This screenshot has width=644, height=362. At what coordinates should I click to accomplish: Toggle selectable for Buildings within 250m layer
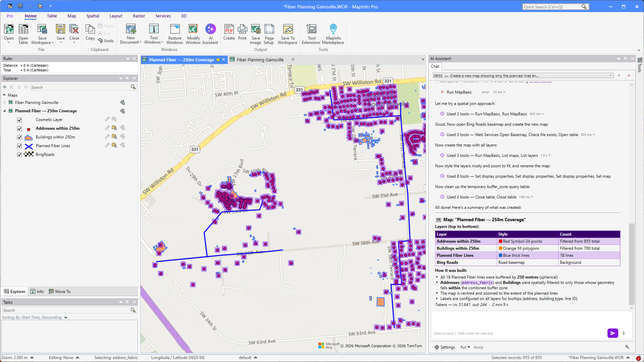[x=114, y=137]
